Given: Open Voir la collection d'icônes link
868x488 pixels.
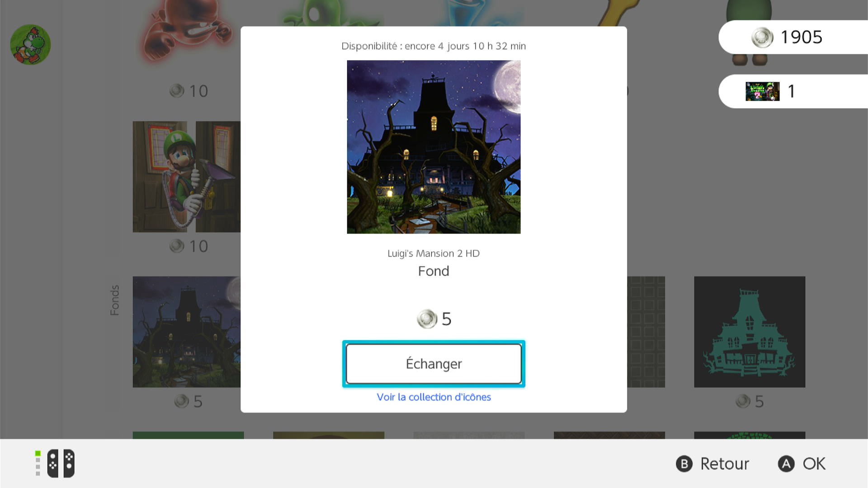Looking at the screenshot, I should 434,397.
